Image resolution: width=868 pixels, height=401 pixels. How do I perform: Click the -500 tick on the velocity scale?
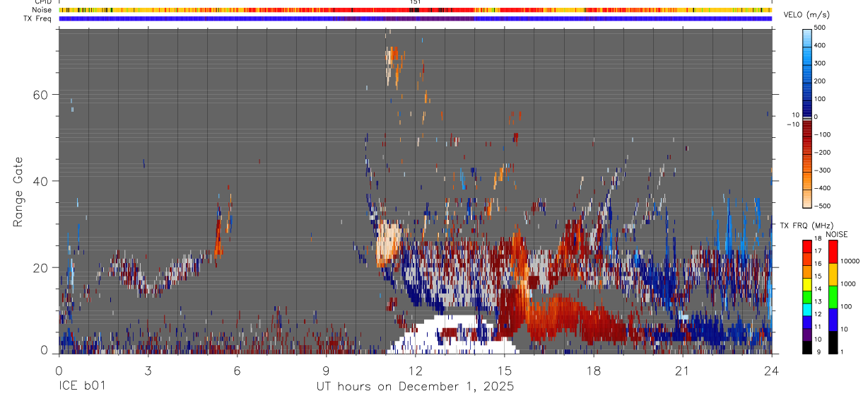click(x=823, y=207)
